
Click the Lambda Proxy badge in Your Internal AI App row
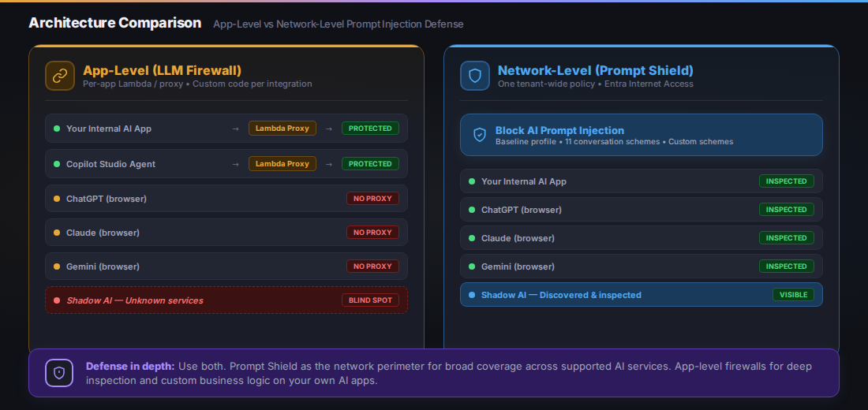[x=282, y=129]
